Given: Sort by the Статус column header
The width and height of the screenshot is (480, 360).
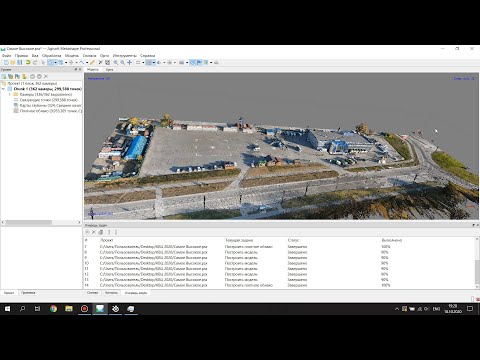Looking at the screenshot, I should 293,240.
